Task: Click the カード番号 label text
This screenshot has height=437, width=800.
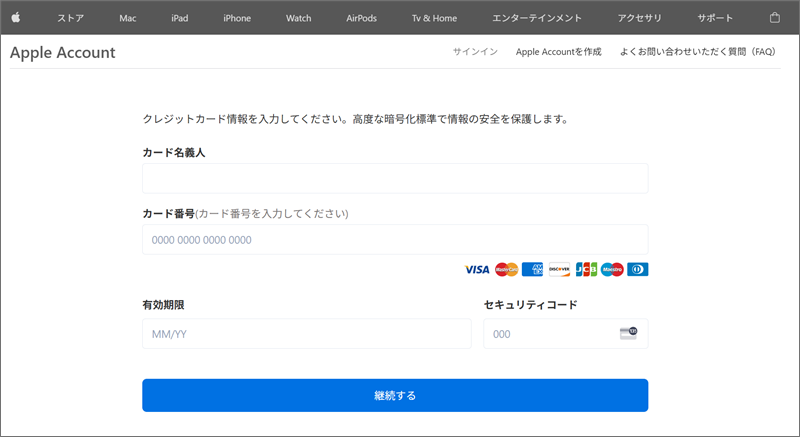Action: pos(168,214)
